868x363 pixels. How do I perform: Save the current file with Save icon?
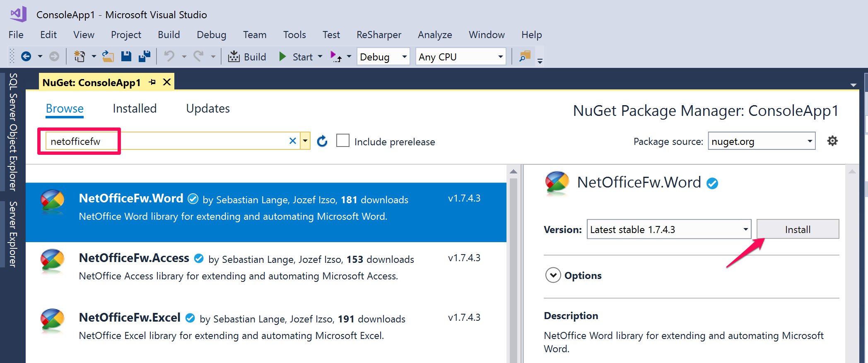[x=126, y=56]
